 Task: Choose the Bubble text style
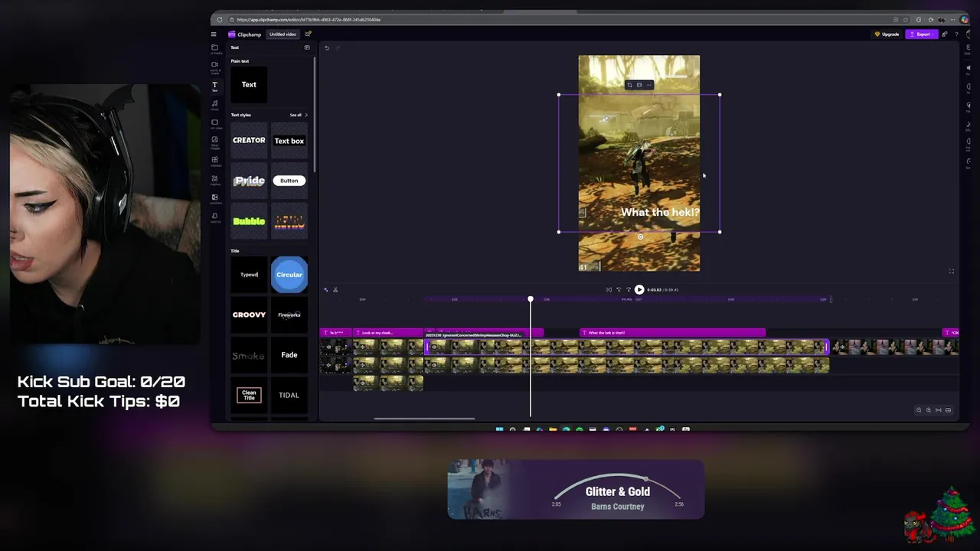tap(249, 221)
